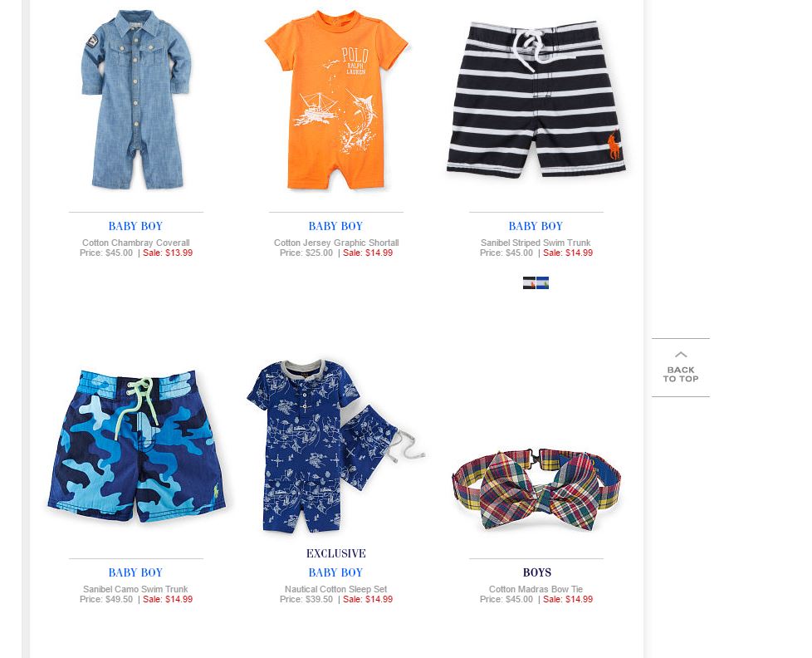Click the Sanibel Camo Swim Trunk link
Screen dimensions: 812x658
pyautogui.click(x=135, y=589)
